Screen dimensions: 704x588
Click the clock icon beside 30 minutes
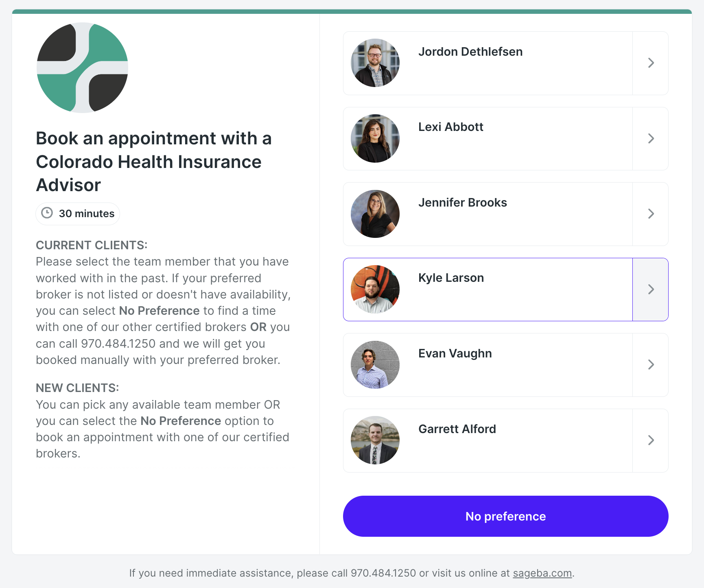[x=48, y=213]
